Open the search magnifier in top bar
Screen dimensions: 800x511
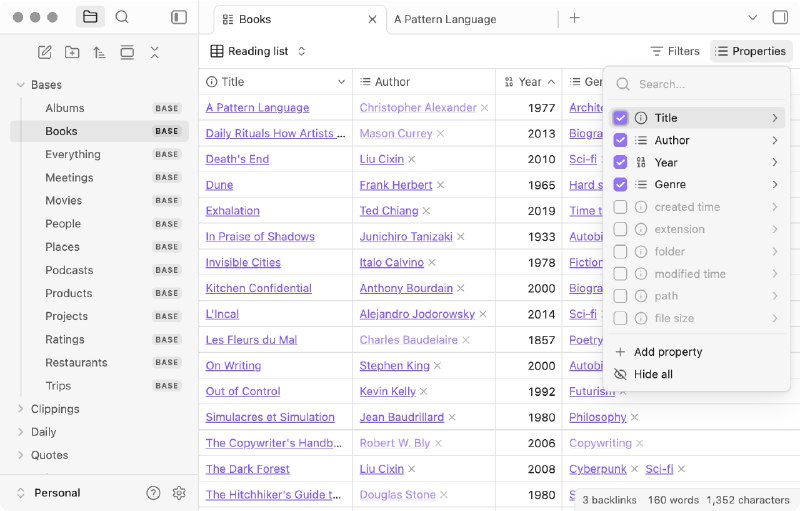click(122, 17)
